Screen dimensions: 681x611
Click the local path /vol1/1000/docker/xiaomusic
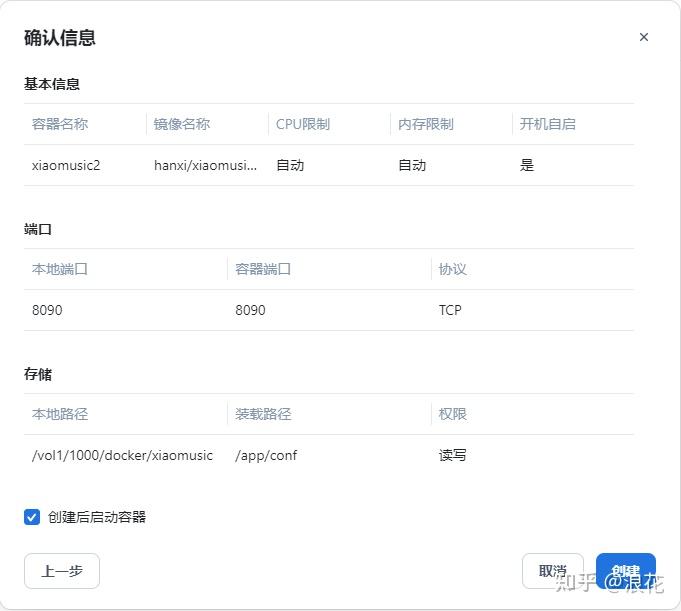122,455
